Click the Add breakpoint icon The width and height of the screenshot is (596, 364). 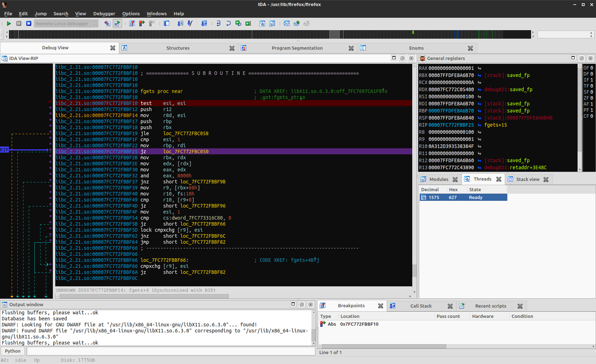(142, 23)
